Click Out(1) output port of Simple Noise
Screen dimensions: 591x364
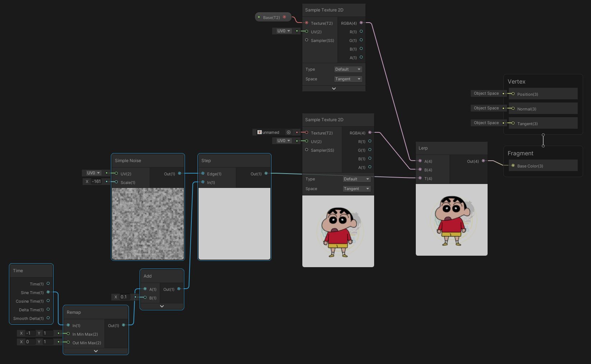(180, 174)
